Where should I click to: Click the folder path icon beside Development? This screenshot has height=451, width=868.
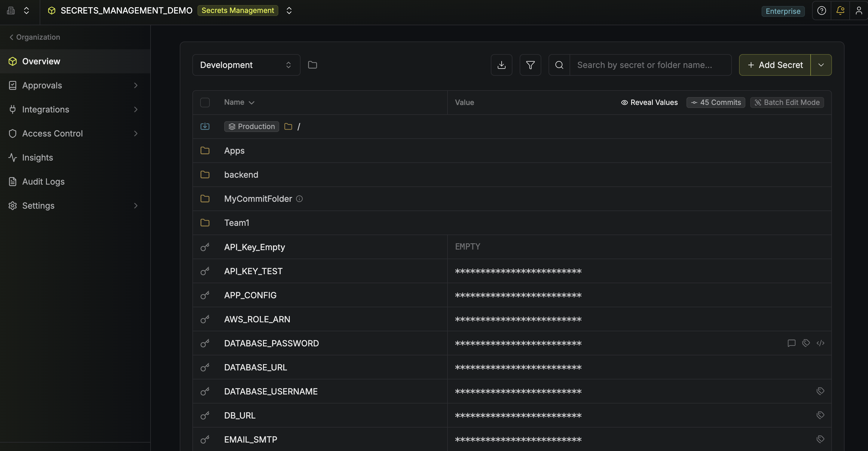click(x=312, y=65)
